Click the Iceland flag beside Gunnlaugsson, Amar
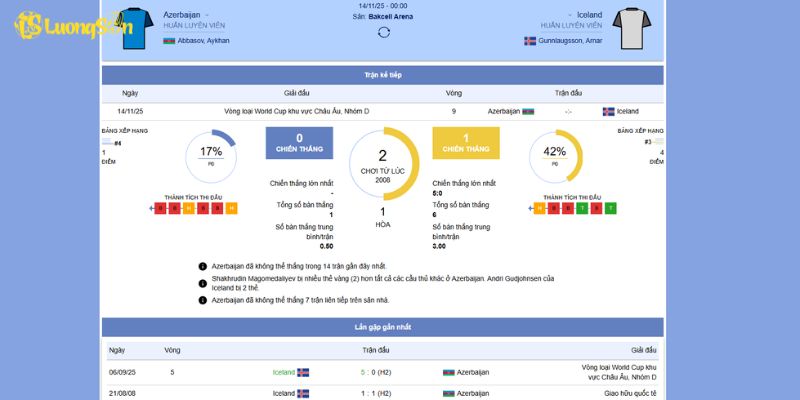800x400 pixels. tap(530, 41)
